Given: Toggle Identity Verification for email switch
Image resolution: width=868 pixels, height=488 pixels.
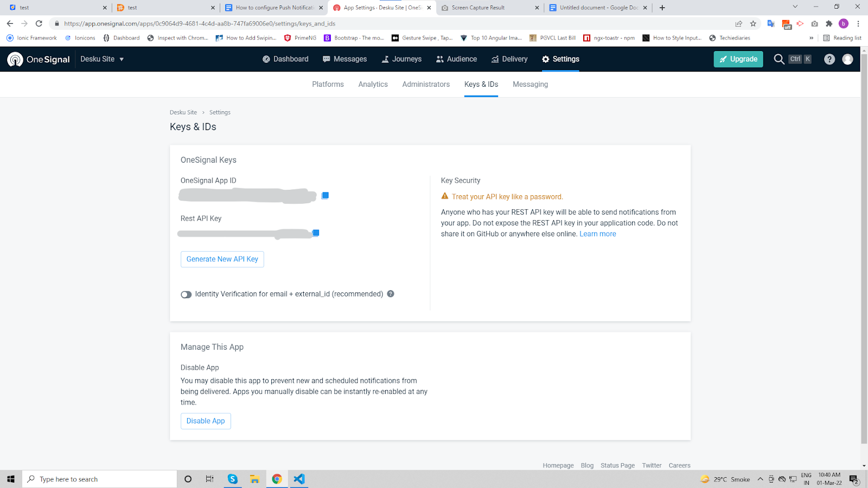Looking at the screenshot, I should click(186, 294).
